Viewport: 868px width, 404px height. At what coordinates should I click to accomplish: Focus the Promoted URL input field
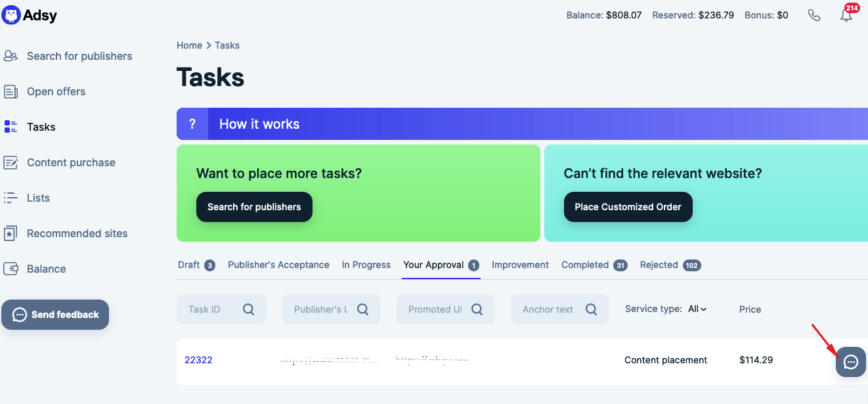coord(446,309)
